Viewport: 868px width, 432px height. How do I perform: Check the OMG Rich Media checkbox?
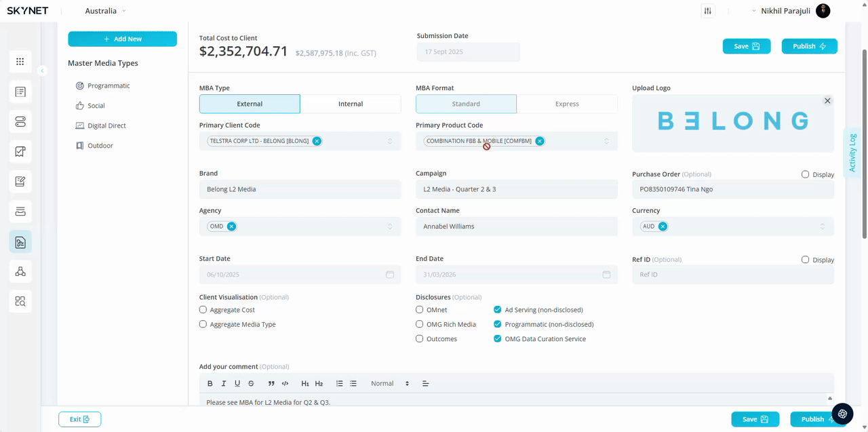[x=420, y=324]
